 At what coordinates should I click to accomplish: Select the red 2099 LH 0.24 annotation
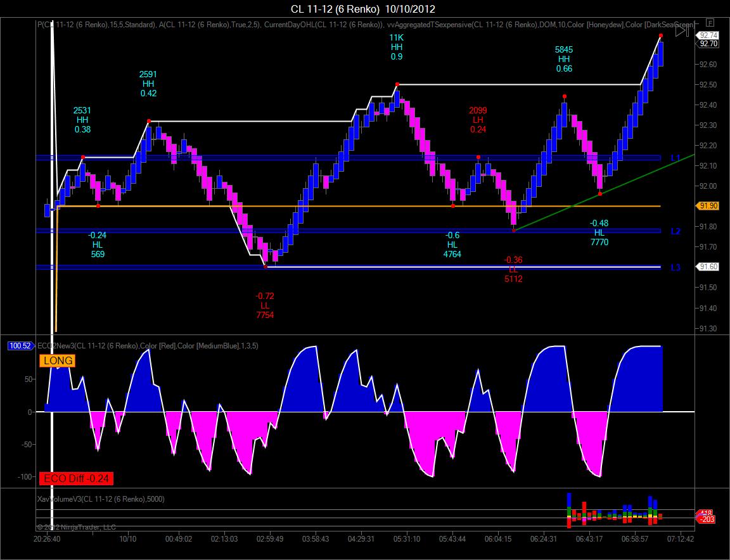pos(478,120)
